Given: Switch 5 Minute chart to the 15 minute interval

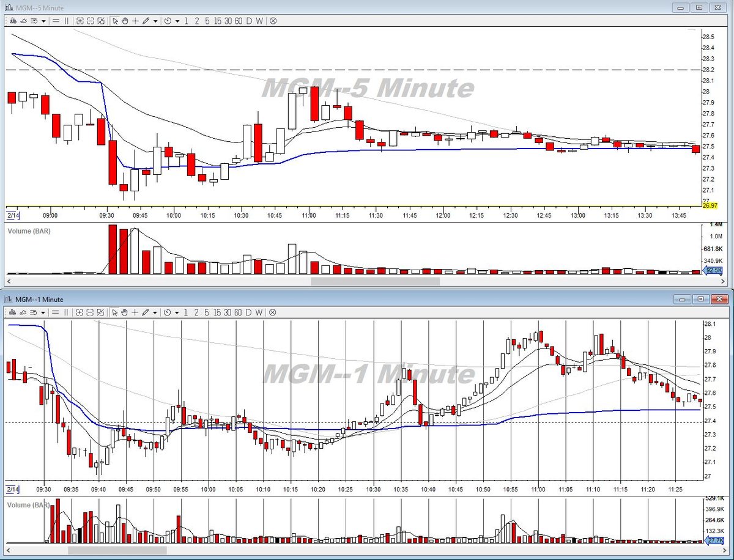Looking at the screenshot, I should tap(217, 21).
